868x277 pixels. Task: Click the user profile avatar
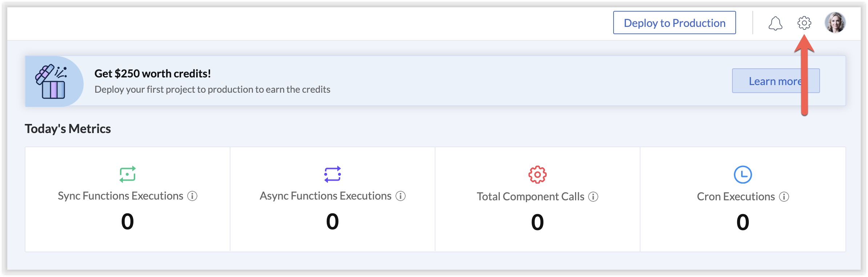click(x=835, y=23)
